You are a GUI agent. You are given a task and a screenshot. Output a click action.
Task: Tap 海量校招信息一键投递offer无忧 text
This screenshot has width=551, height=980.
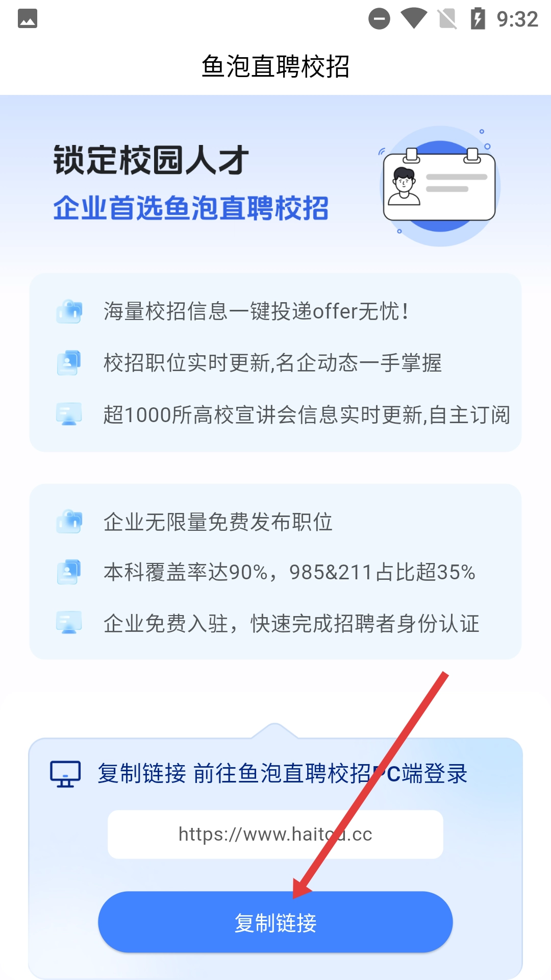(256, 311)
